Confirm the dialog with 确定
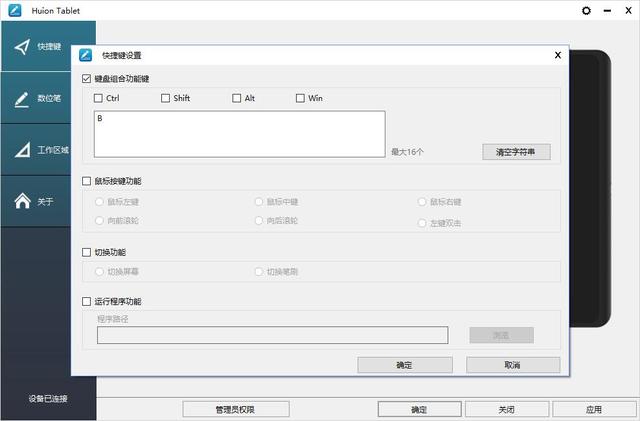Image resolution: width=640 pixels, height=421 pixels. (405, 365)
